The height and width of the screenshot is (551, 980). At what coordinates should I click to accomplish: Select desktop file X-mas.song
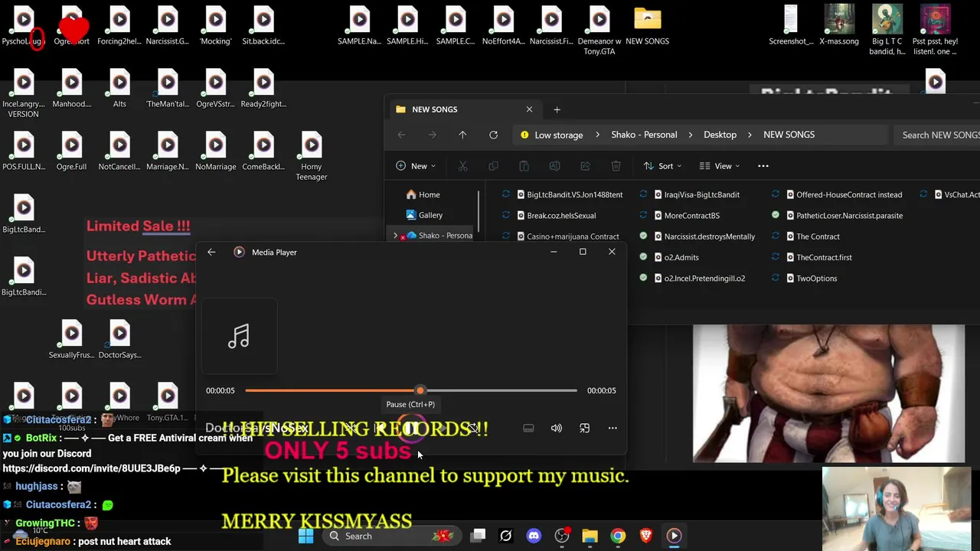[x=839, y=26]
